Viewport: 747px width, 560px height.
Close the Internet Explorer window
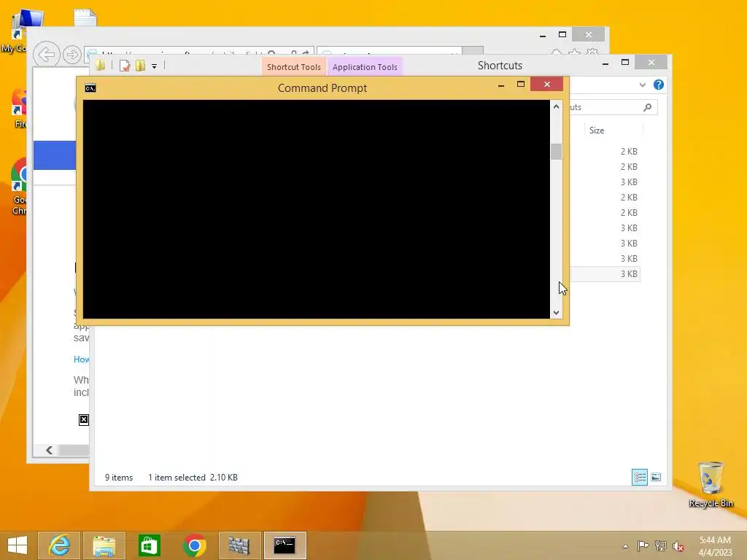click(x=589, y=34)
